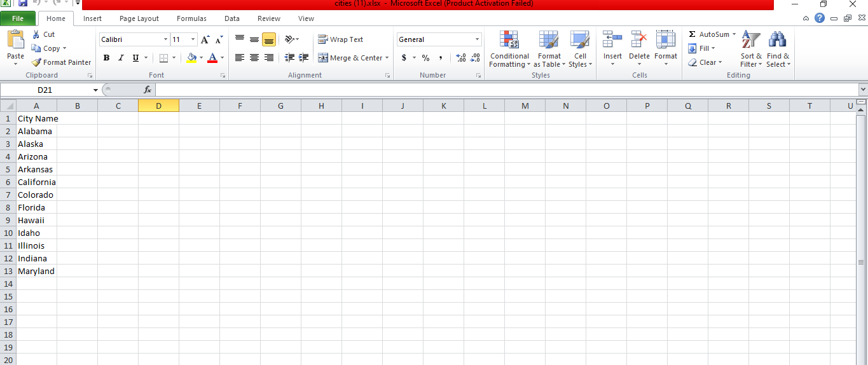Screen dimensions: 868x365
Task: Open the File backstage button
Action: point(18,18)
